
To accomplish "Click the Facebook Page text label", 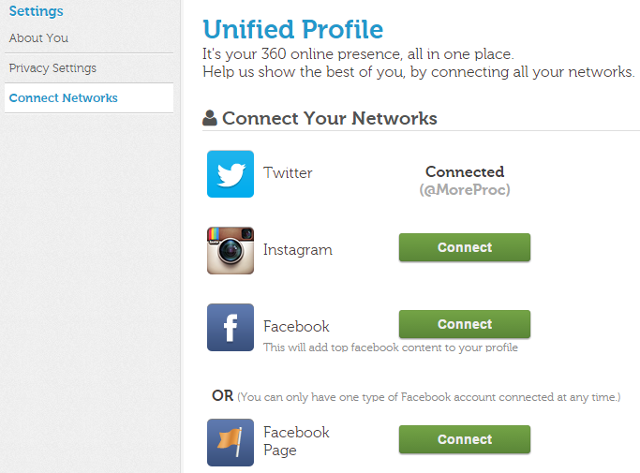I will (296, 441).
